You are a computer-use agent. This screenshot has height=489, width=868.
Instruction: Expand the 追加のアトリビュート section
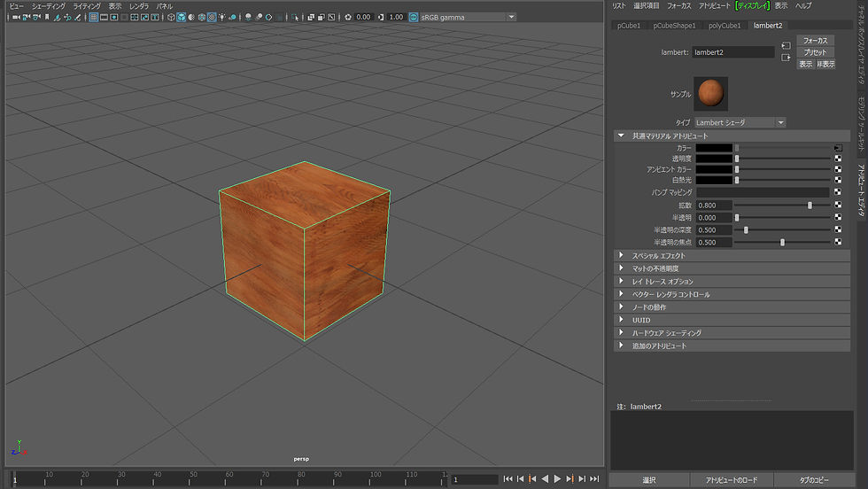point(732,345)
